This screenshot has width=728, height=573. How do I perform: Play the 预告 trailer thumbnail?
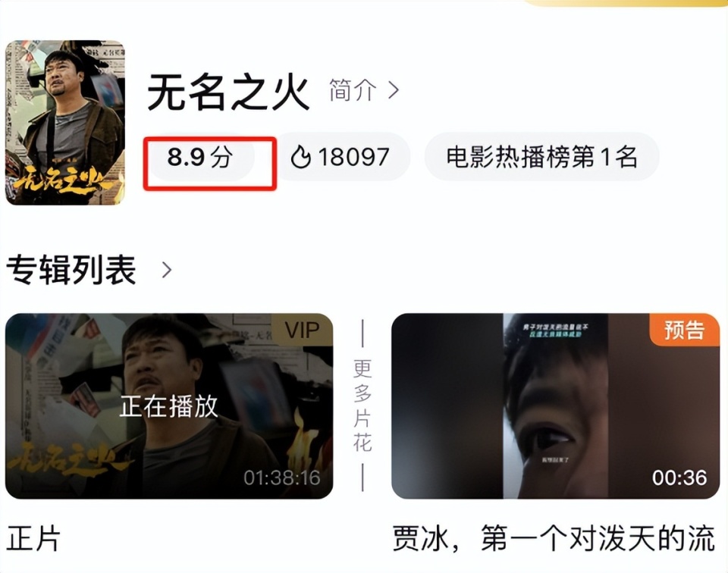coord(555,406)
